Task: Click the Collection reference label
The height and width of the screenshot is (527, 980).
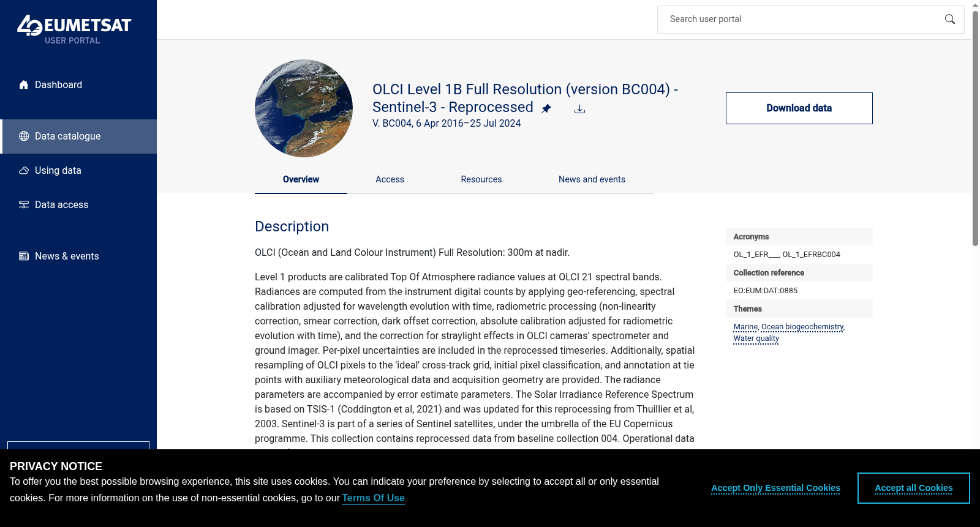Action: coord(769,273)
